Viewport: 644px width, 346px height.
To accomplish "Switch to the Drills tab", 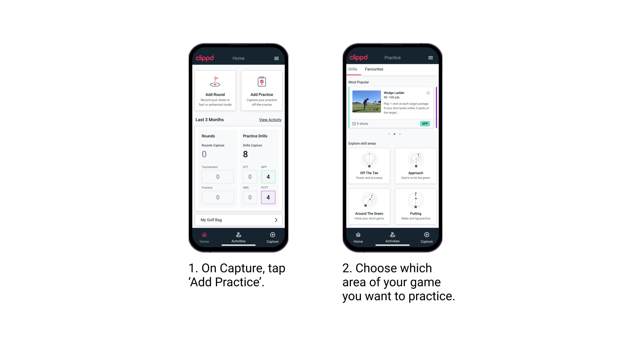I will 354,70.
